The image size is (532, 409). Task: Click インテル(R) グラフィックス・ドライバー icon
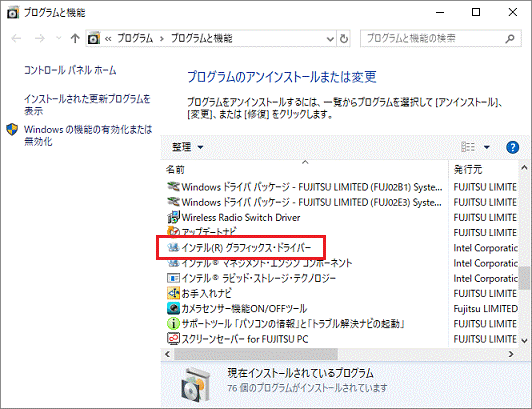(x=173, y=247)
